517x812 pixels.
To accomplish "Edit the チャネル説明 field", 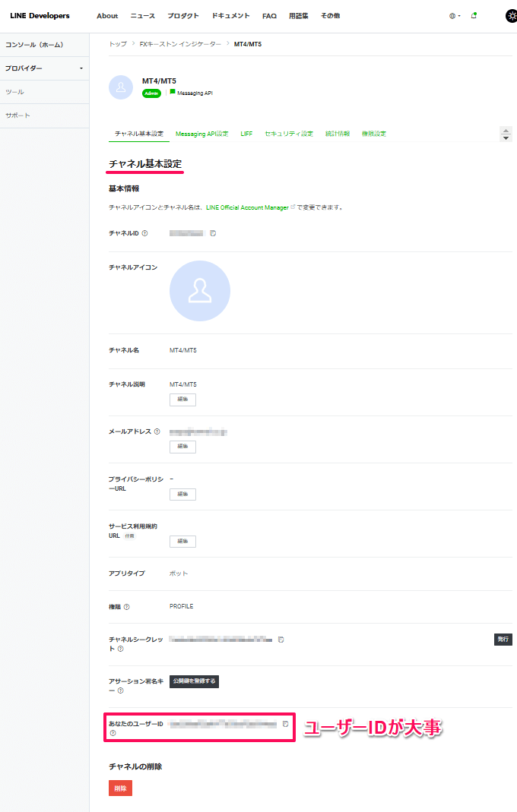I will [182, 400].
